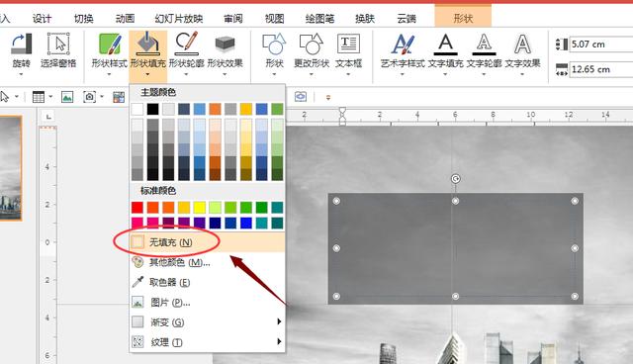Click the insert picture icon in quick toolbar
633x364 pixels.
[67, 97]
